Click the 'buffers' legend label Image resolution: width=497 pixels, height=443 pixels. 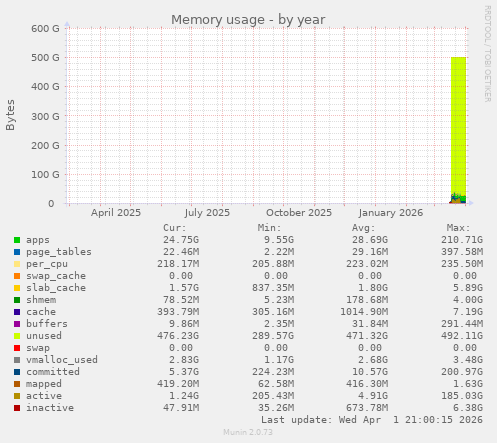coord(47,324)
